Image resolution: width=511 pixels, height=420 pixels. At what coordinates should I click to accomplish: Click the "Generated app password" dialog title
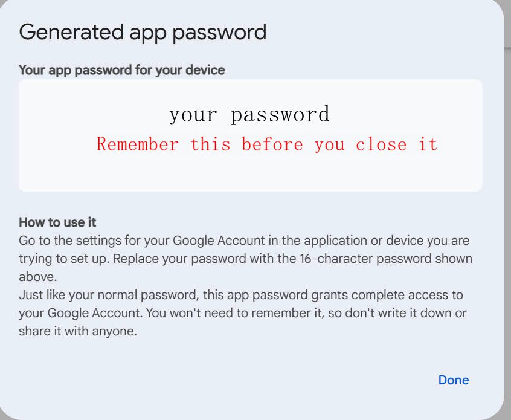point(143,32)
